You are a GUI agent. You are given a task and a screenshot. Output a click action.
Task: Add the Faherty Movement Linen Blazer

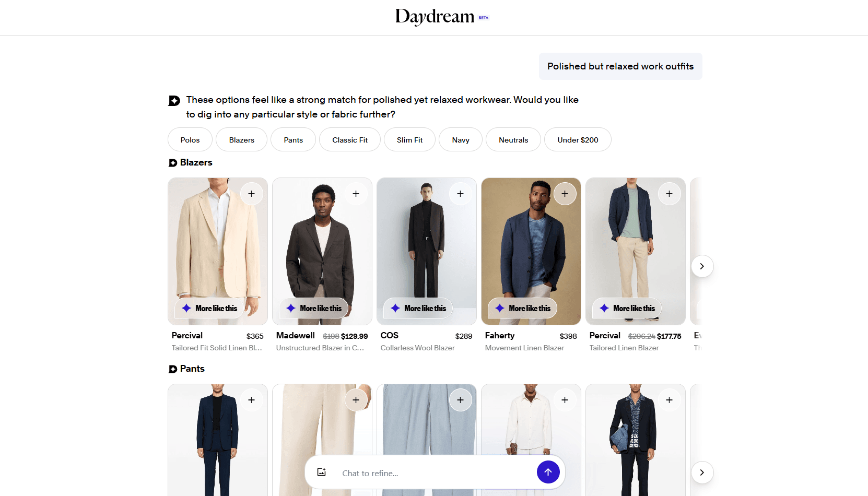[565, 194]
